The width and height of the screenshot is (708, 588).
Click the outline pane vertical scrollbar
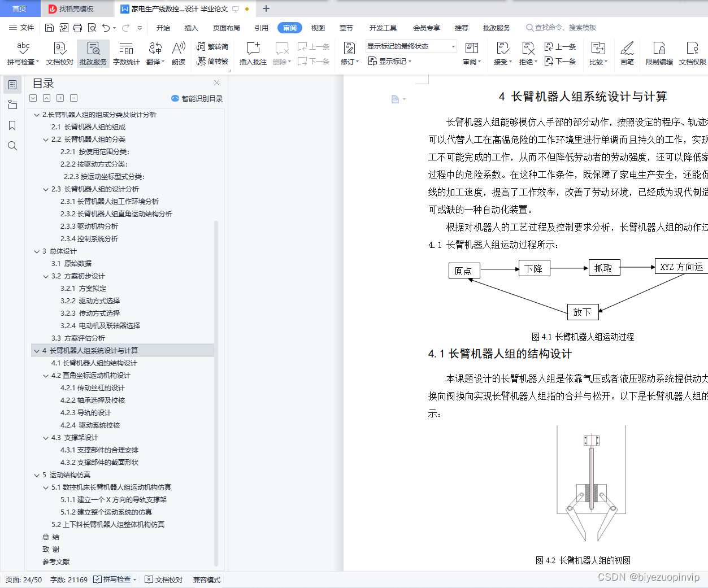[216, 393]
